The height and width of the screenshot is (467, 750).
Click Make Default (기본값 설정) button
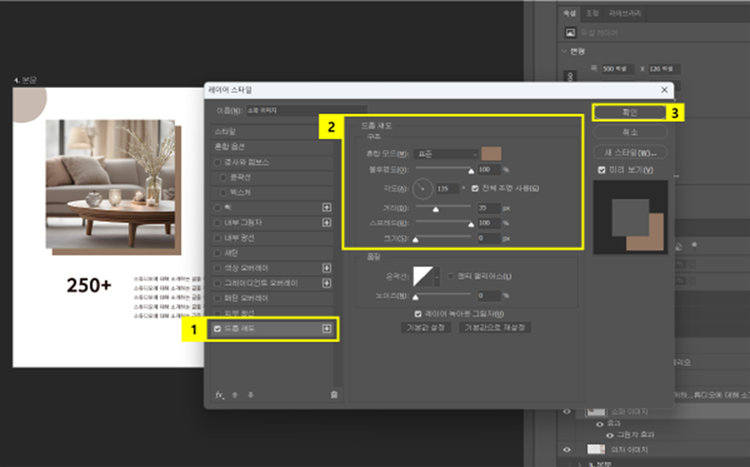point(425,328)
